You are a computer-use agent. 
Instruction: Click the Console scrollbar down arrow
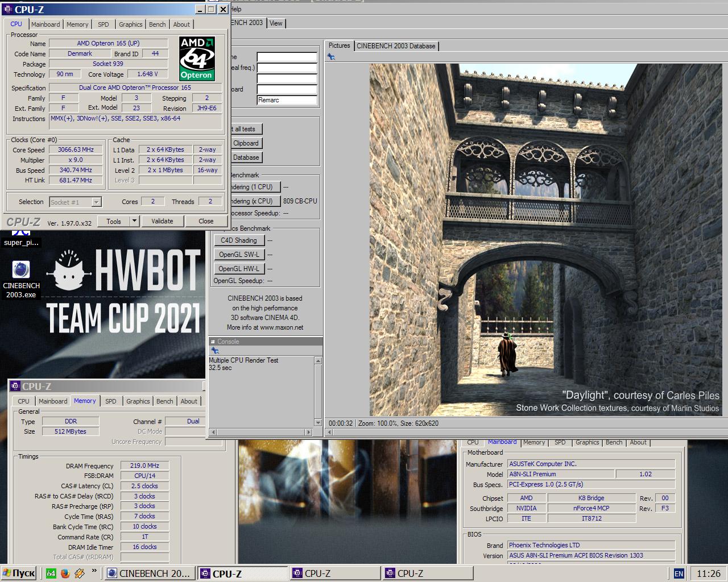(x=318, y=422)
